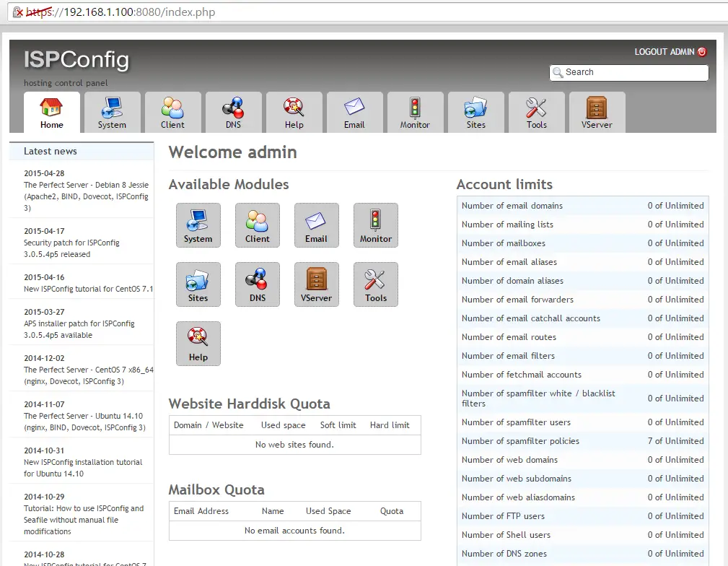
Task: Select the Number of FTP users row
Action: tap(583, 515)
